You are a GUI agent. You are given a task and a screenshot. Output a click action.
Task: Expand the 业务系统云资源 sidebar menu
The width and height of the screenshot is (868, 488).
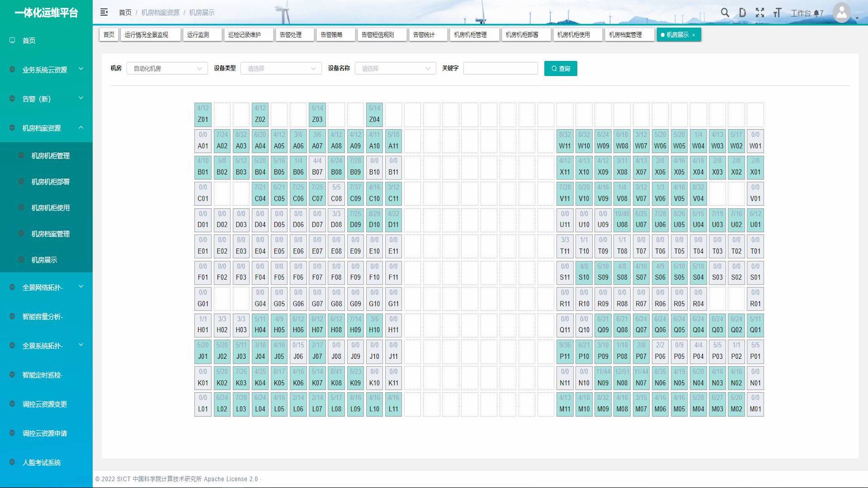tap(46, 70)
